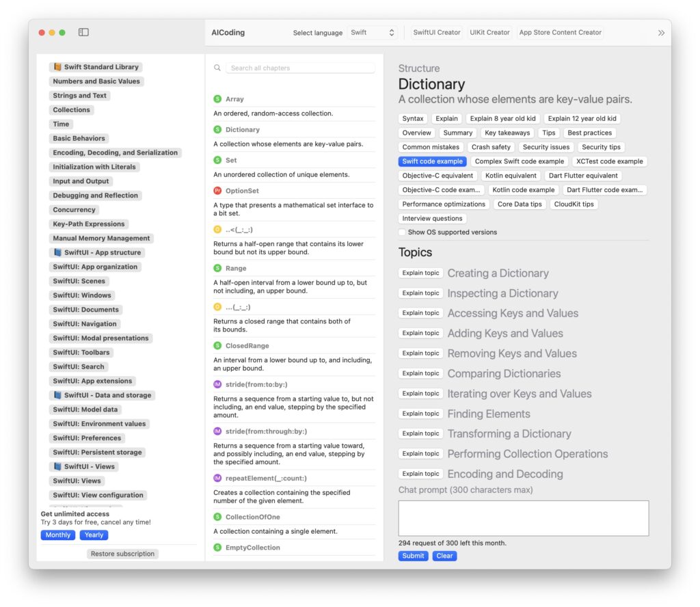700x607 pixels.
Task: Click the Key takeaways button
Action: [507, 133]
